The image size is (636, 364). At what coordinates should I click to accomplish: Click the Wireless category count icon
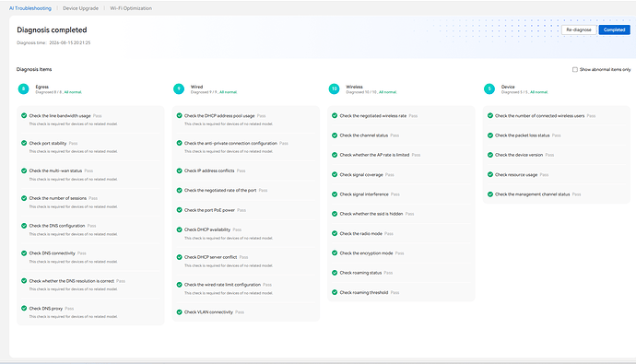pos(335,88)
